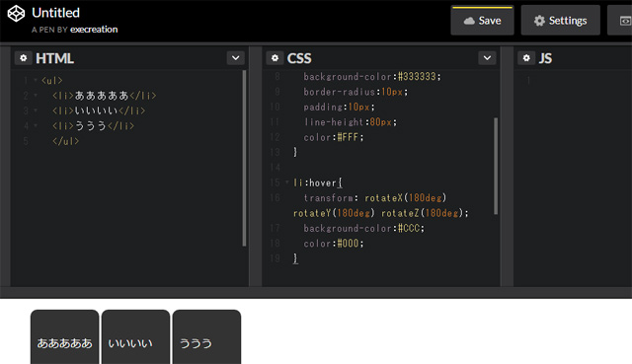The image size is (632, 364).
Task: Click background-color:#333333 CSS line
Action: click(372, 77)
